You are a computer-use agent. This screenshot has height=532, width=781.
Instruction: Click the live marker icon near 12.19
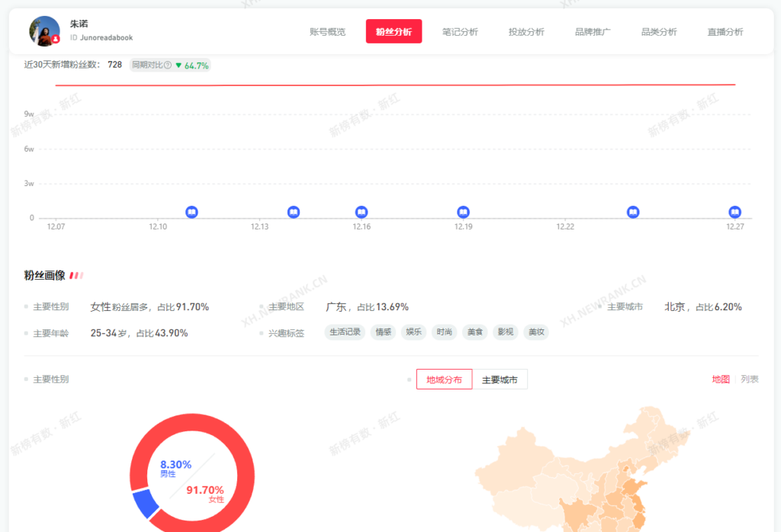tap(463, 212)
